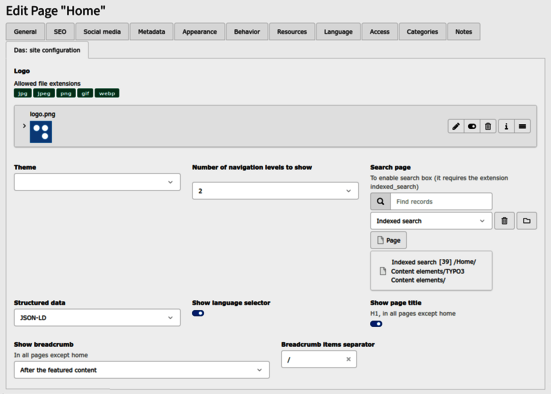Open the Metadata tab
Screen dimensions: 551x394
tap(151, 32)
